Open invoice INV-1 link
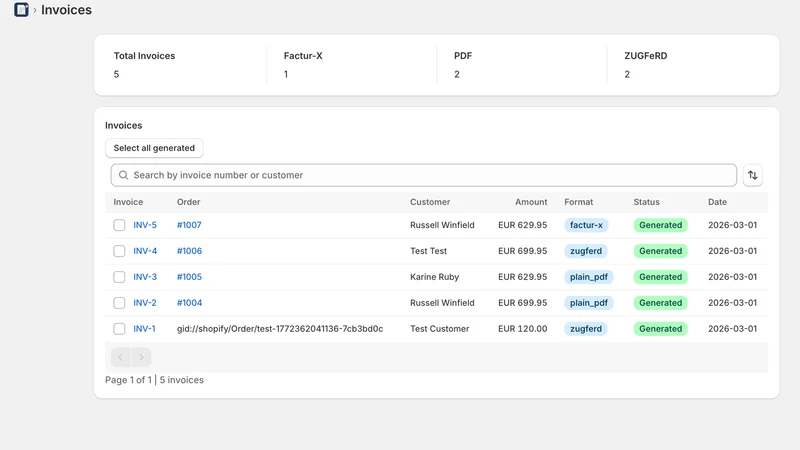 tap(144, 329)
